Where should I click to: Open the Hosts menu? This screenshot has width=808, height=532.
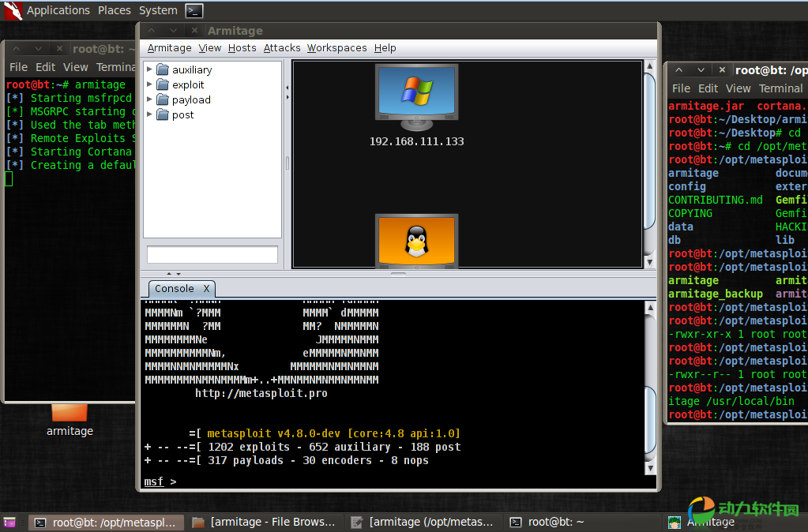point(242,47)
